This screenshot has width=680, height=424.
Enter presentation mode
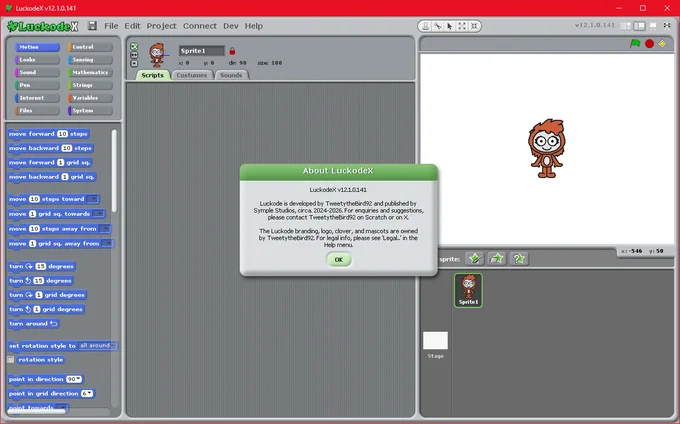pos(653,26)
